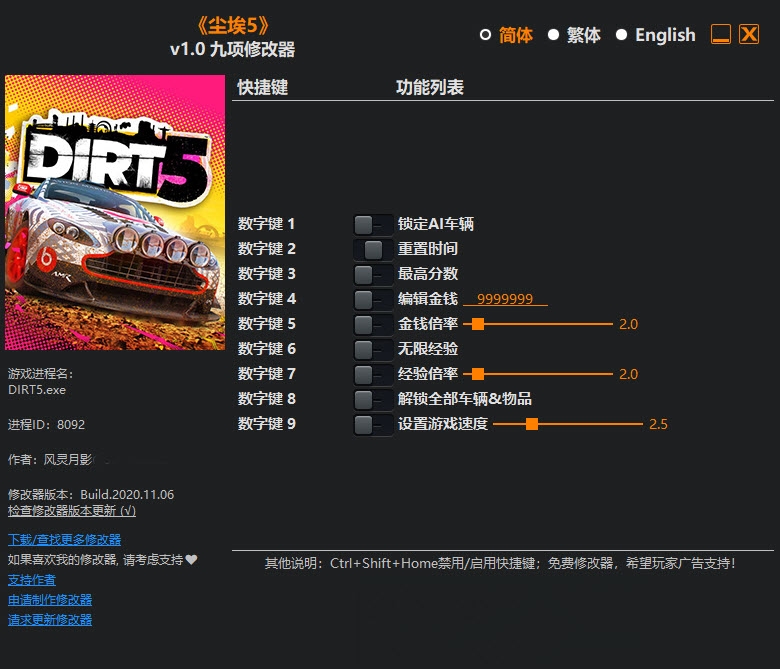The image size is (780, 669).
Task: Click the 金钱倍率 slider handle
Action: pos(478,324)
